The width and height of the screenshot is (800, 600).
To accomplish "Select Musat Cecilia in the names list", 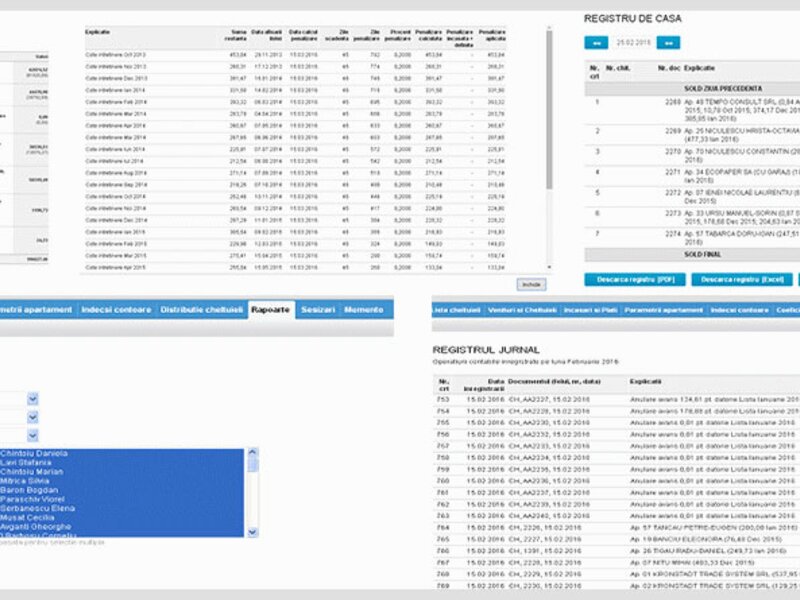I will (121, 517).
